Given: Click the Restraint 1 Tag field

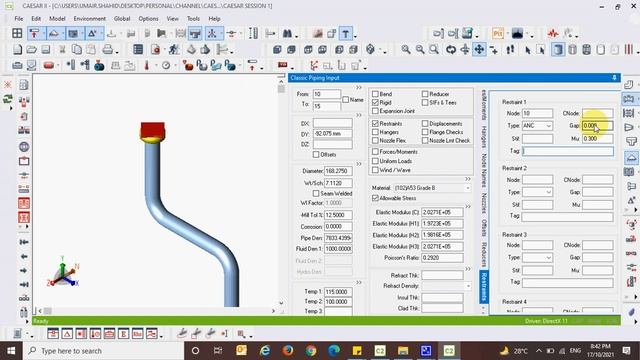Looking at the screenshot, I should (568, 151).
